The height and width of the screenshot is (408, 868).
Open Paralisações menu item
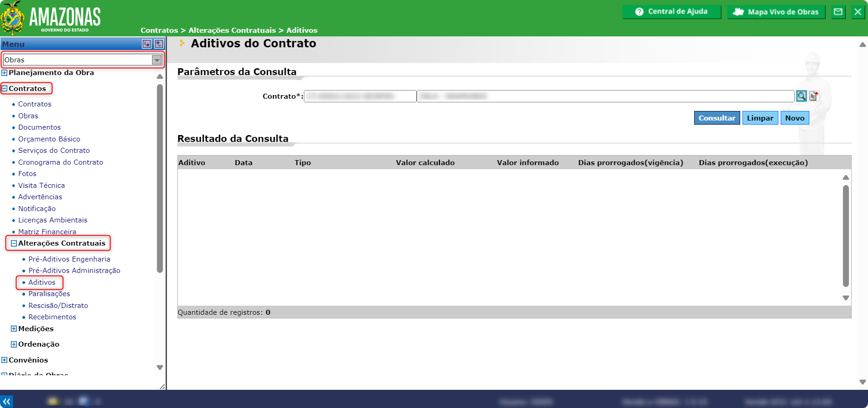(49, 294)
